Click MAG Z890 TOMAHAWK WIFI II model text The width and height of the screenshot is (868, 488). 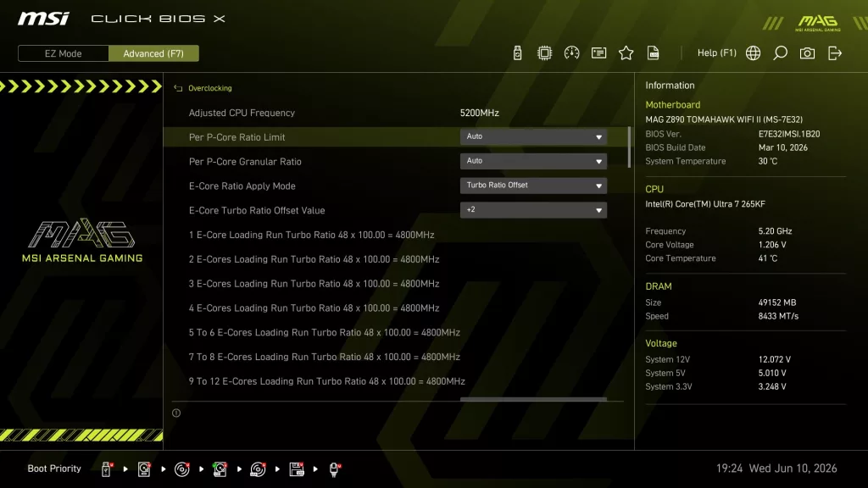(724, 119)
